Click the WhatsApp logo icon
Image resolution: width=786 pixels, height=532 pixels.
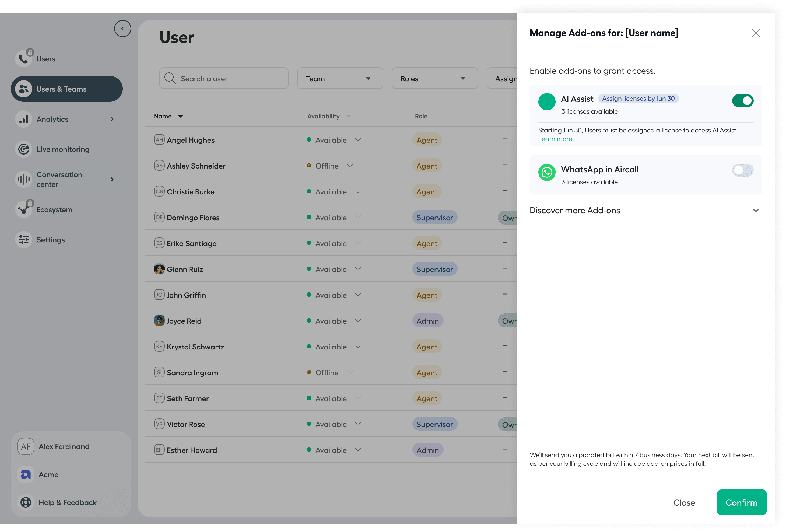click(546, 173)
